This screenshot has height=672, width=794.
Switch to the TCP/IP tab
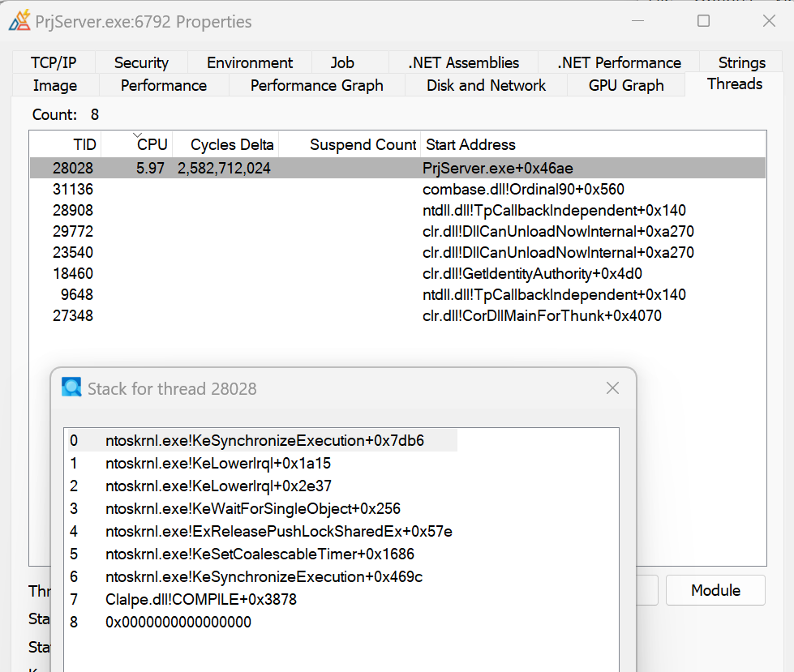click(54, 62)
